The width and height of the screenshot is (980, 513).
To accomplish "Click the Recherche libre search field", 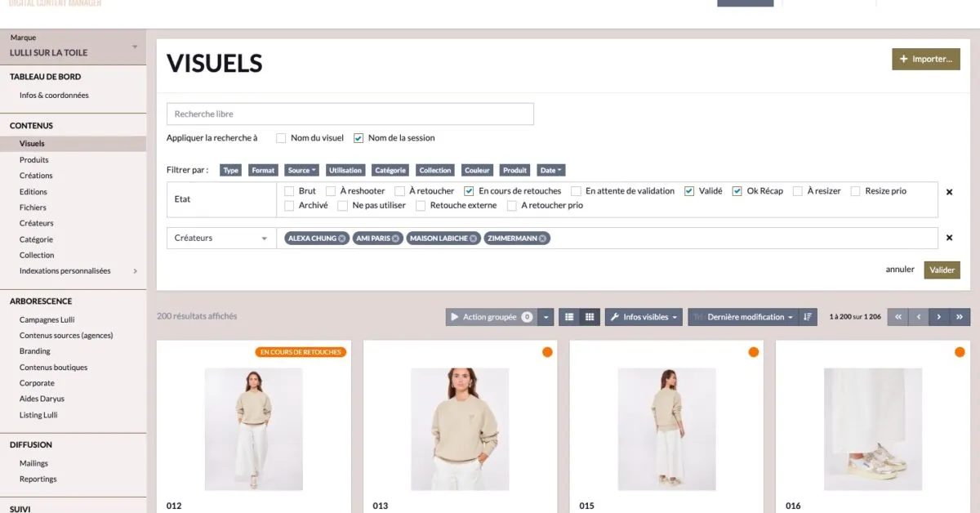I will 350,114.
